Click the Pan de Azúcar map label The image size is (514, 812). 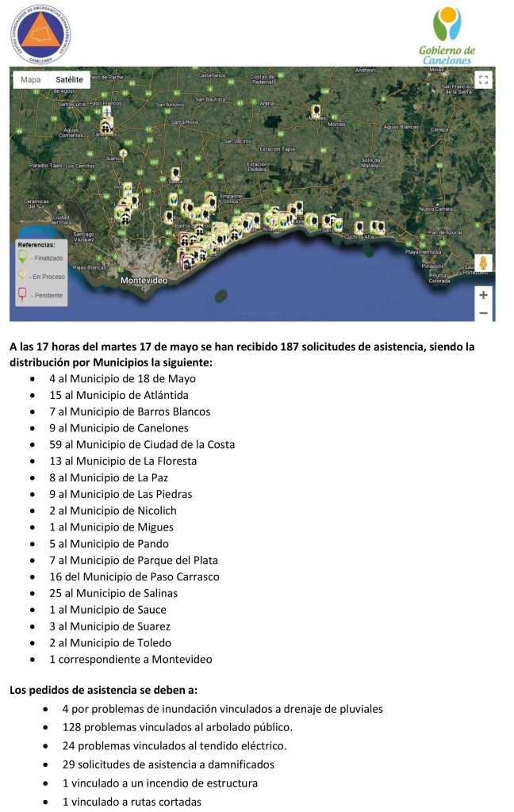tap(445, 232)
